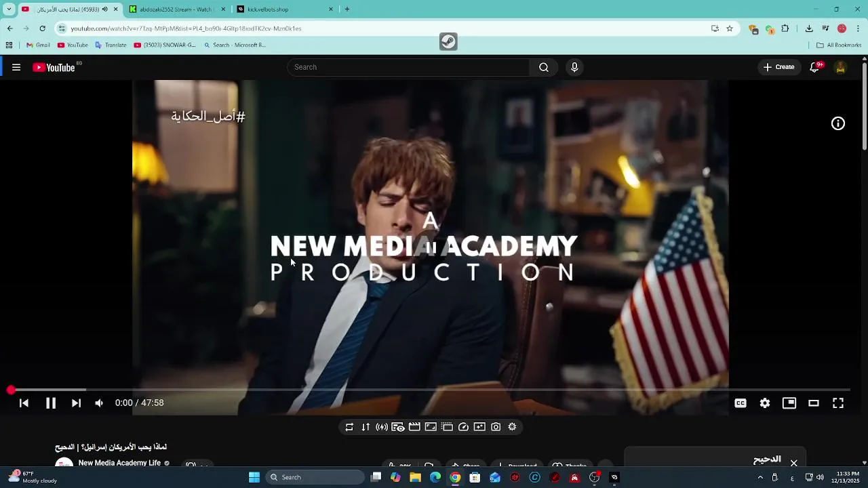Image resolution: width=868 pixels, height=488 pixels.
Task: Open Gmail bookmark
Action: (x=38, y=45)
